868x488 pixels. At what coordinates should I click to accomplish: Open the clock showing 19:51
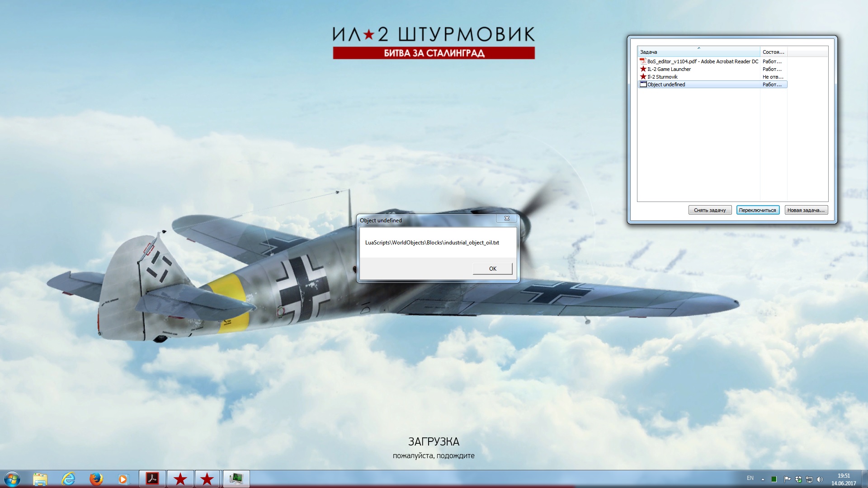click(844, 479)
